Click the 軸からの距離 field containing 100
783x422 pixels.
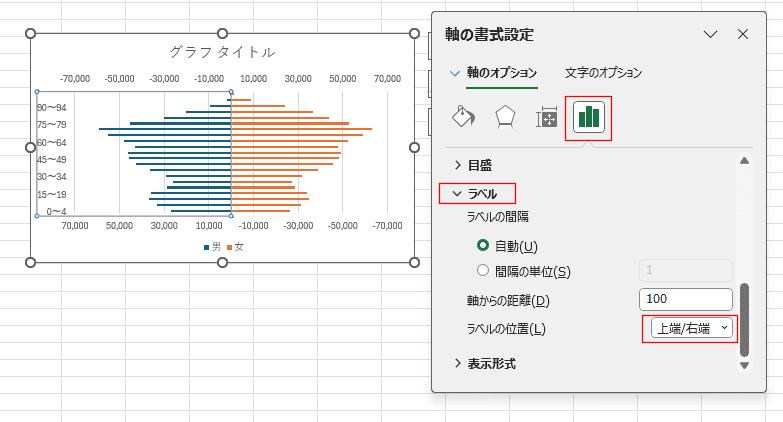pos(685,299)
